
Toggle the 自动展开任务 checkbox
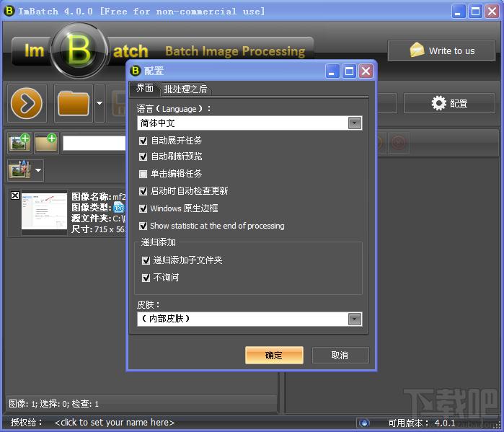tap(143, 141)
